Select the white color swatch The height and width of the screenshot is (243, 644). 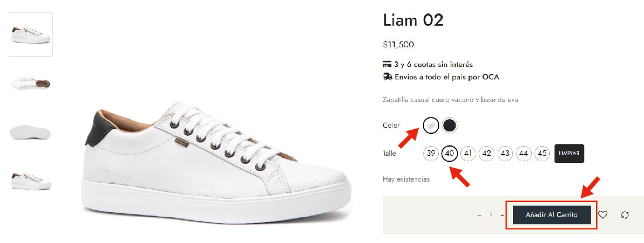pos(431,125)
